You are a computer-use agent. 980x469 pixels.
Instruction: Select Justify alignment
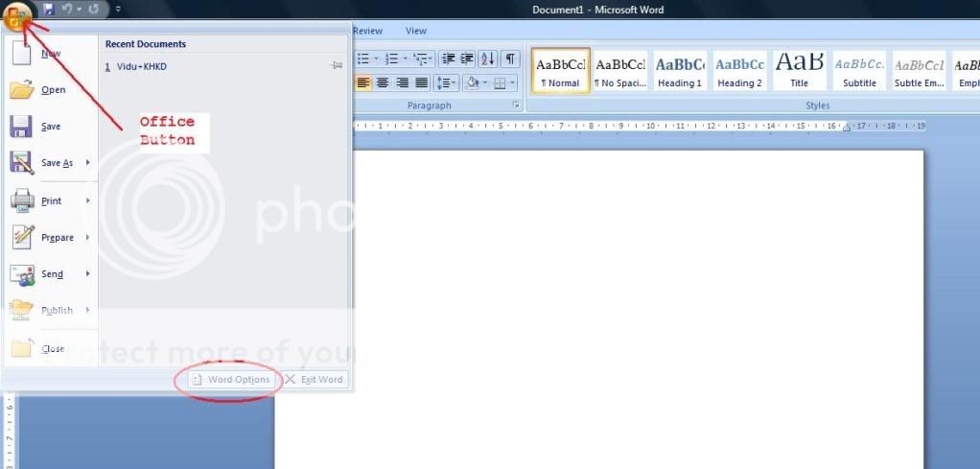422,82
